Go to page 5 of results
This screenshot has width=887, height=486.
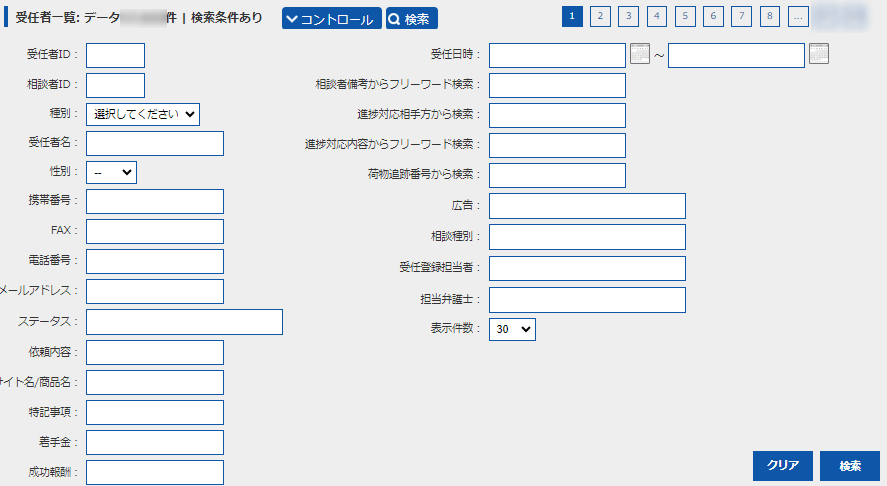685,17
